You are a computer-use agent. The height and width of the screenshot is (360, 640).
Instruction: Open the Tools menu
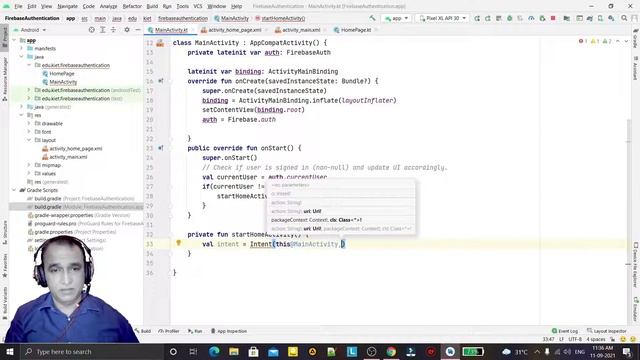pyautogui.click(x=182, y=6)
